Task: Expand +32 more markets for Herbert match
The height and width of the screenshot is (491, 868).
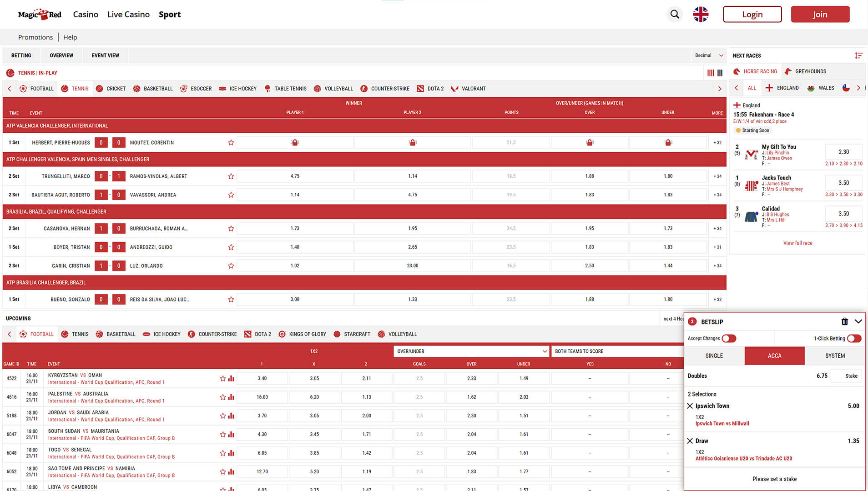Action: (x=717, y=143)
